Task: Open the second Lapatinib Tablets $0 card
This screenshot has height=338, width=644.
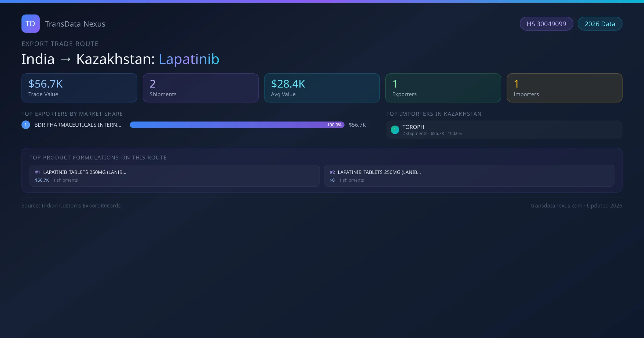Action: 469,176
